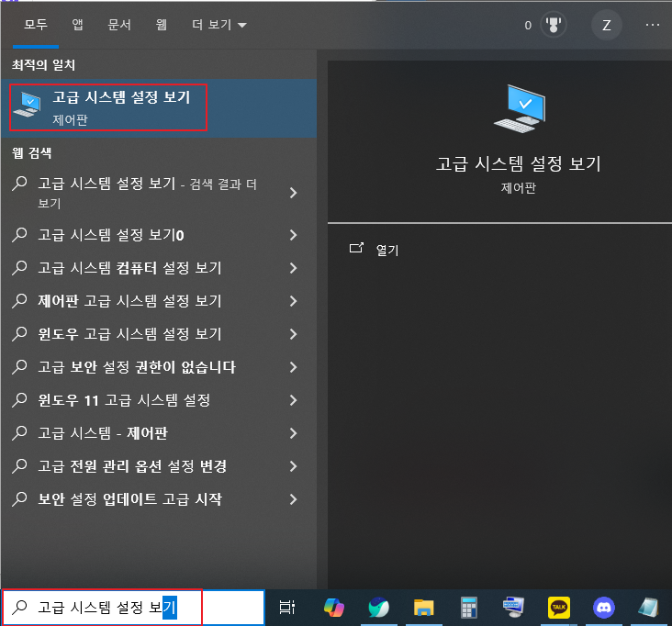Expand arrow for 윈도우 고급 시스템 설정 보기
Screen dimensions: 672x626
click(x=293, y=334)
